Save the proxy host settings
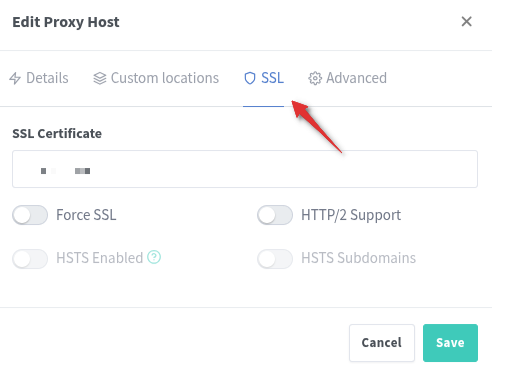Screen dimensions: 513x381 [450, 343]
